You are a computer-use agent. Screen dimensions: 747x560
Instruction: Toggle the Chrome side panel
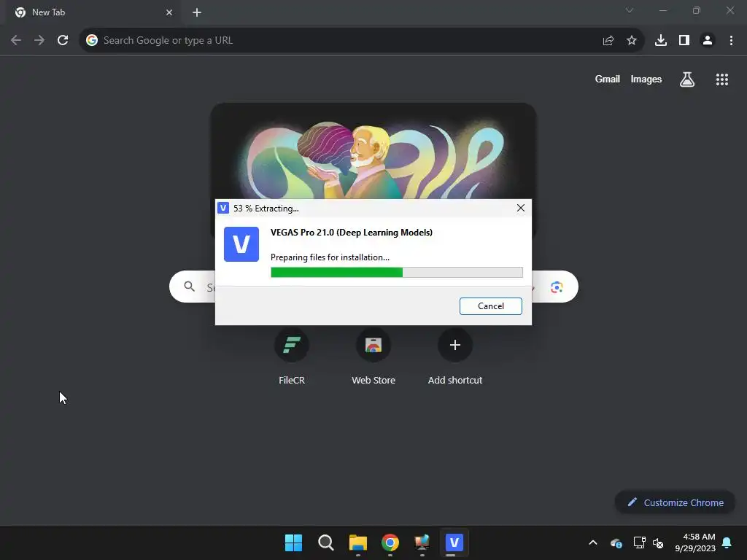pyautogui.click(x=684, y=41)
